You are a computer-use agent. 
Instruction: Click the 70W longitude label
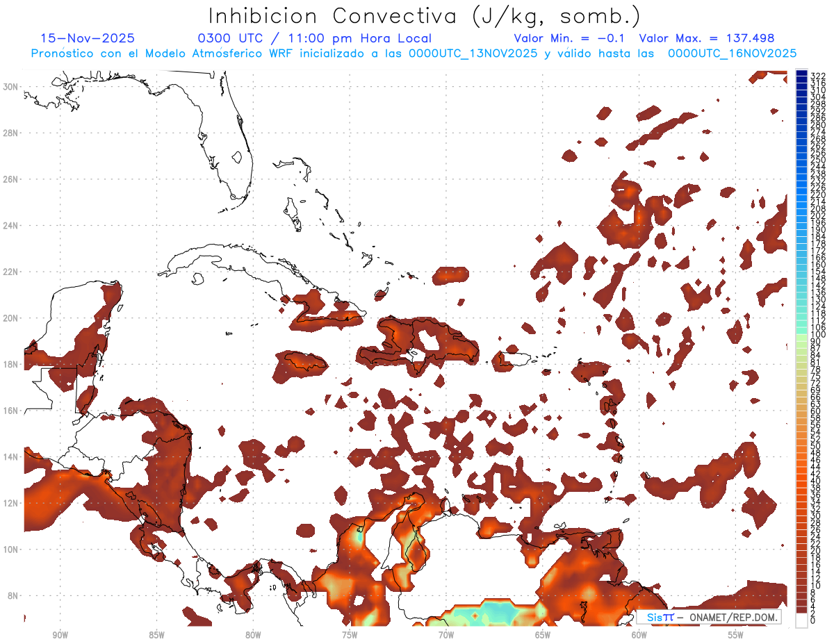pos(446,635)
